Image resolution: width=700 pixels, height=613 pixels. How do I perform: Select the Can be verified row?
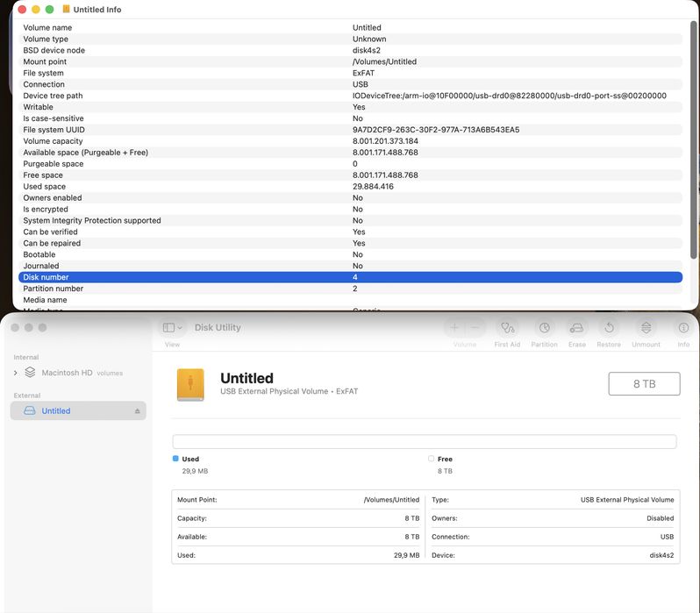[x=351, y=232]
